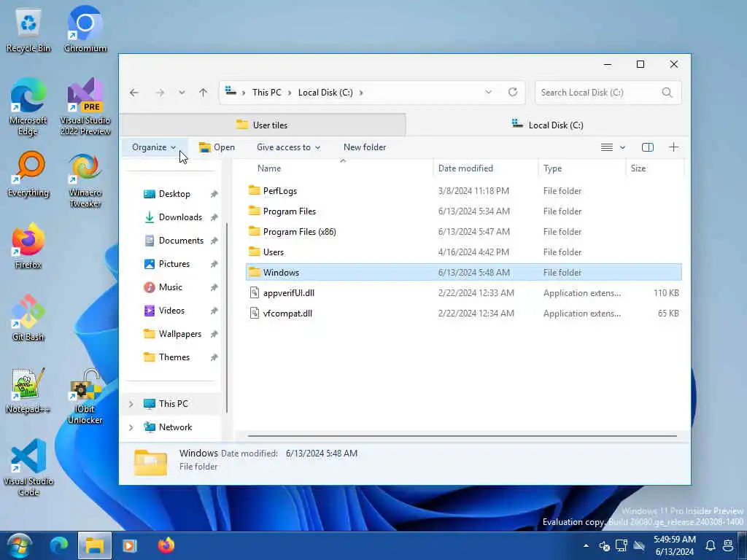
Task: Focus the Search Local Disk (C:) box
Action: point(608,93)
